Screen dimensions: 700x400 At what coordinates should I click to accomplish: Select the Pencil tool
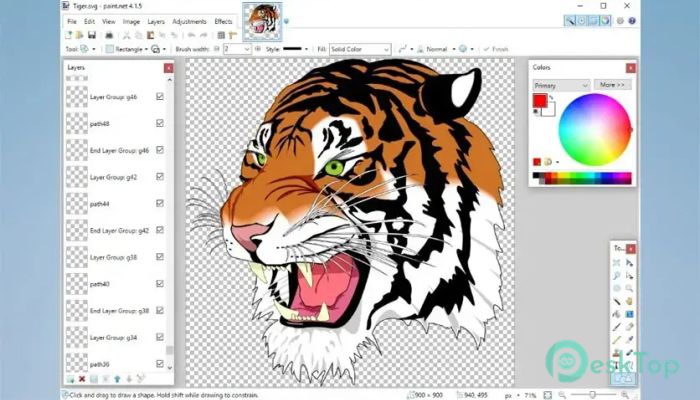pyautogui.click(x=616, y=340)
